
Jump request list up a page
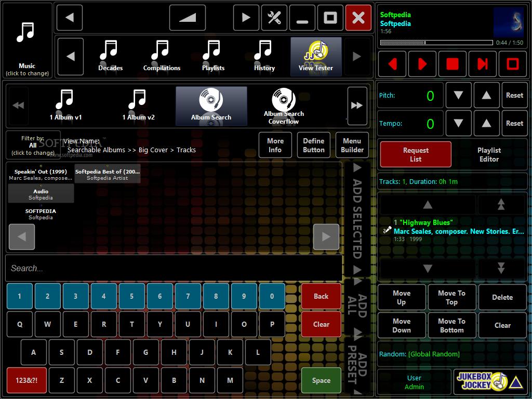tap(501, 205)
